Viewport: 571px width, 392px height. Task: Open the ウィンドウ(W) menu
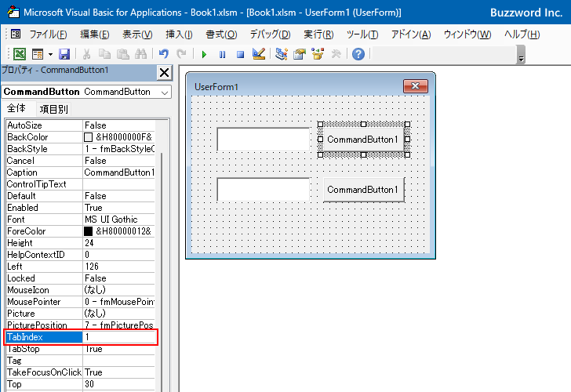467,34
